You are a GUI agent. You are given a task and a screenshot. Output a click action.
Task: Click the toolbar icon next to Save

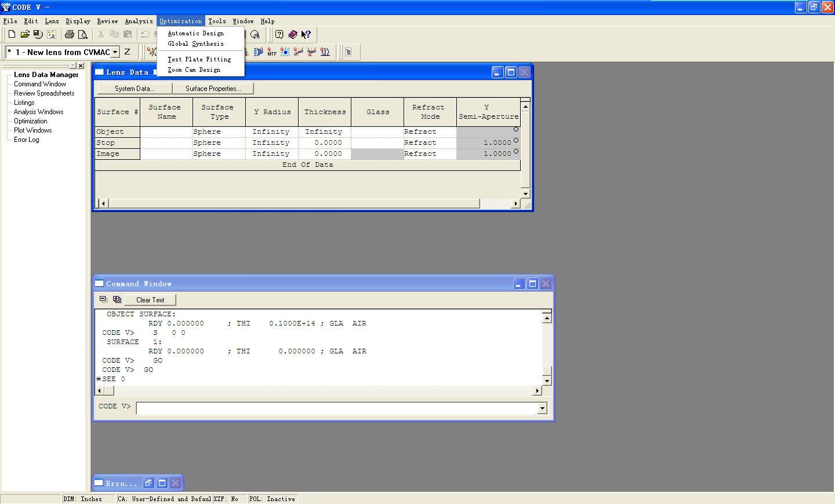coord(51,35)
